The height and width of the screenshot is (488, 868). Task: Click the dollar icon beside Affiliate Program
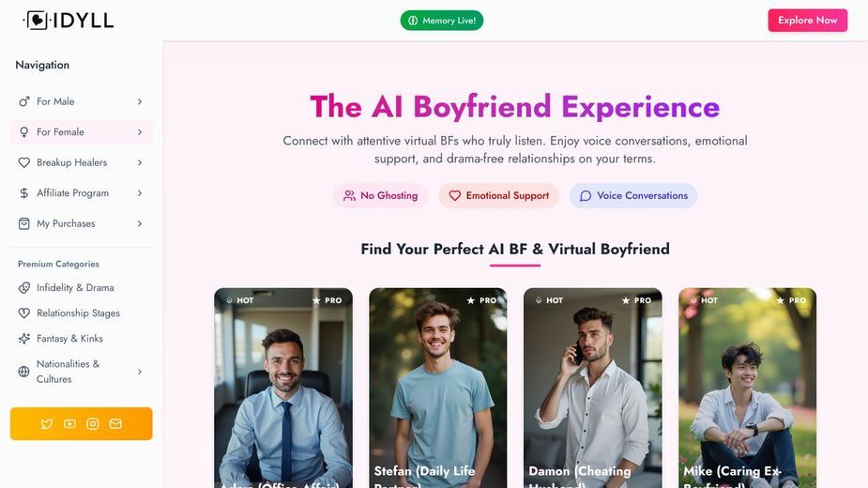point(23,192)
